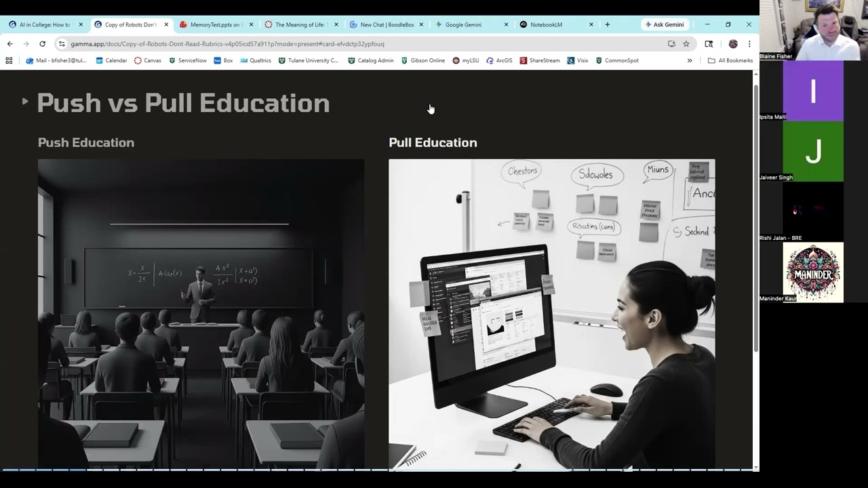This screenshot has width=868, height=488.
Task: Open the Canvas bookmark
Action: coord(147,60)
